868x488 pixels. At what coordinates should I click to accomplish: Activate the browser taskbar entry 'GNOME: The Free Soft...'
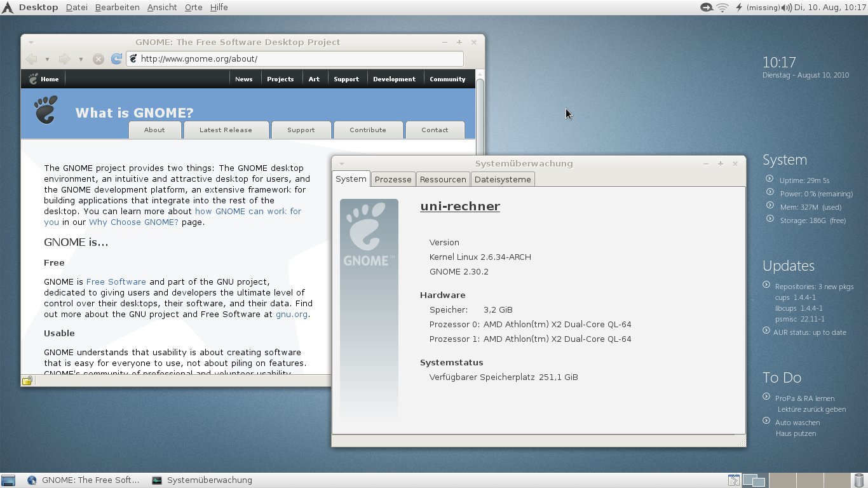(x=83, y=480)
